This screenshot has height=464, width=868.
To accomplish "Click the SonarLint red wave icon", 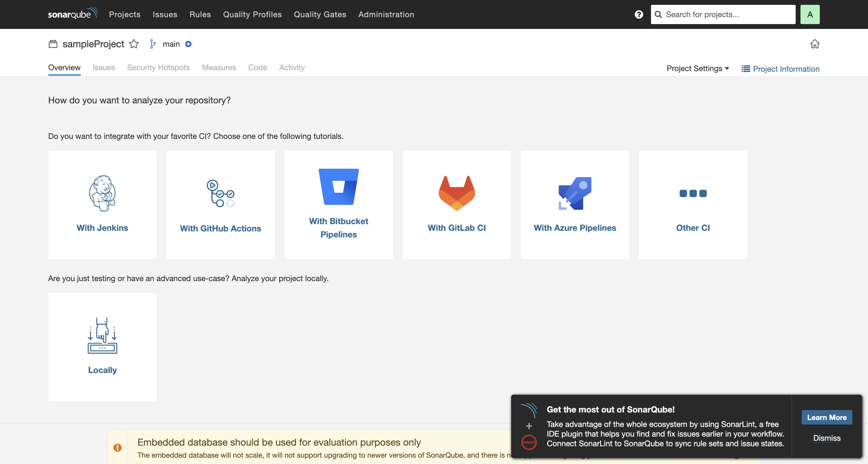I will click(x=529, y=442).
